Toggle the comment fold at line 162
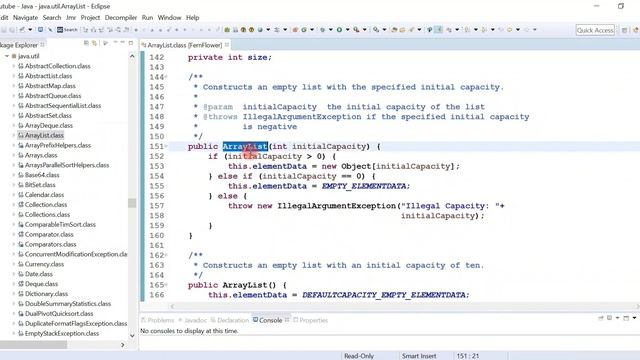 pyautogui.click(x=167, y=256)
